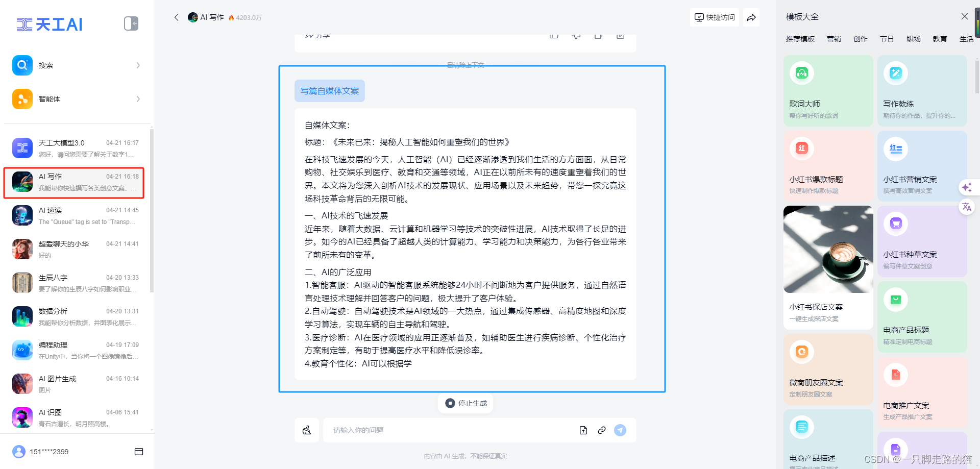Open the 数据分析 conversation
980x469 pixels.
pos(76,316)
